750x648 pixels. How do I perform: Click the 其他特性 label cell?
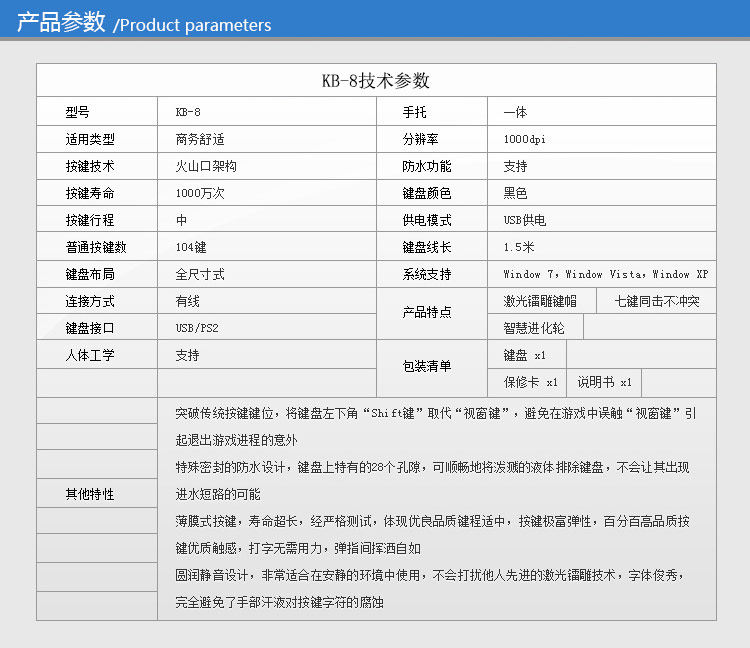click(x=90, y=494)
